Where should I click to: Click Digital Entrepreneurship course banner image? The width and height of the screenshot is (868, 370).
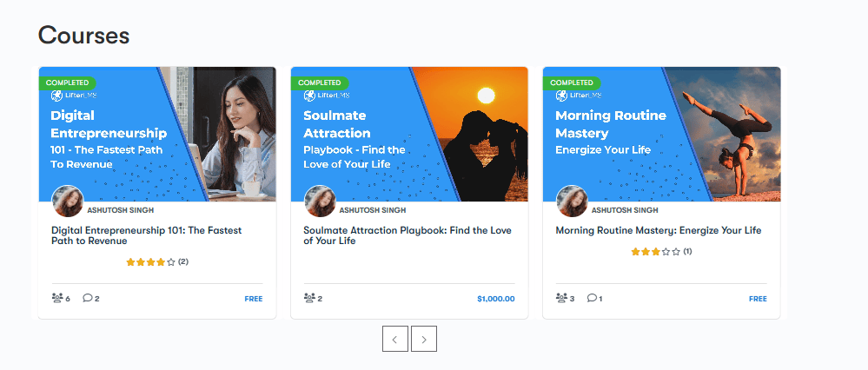click(x=157, y=135)
